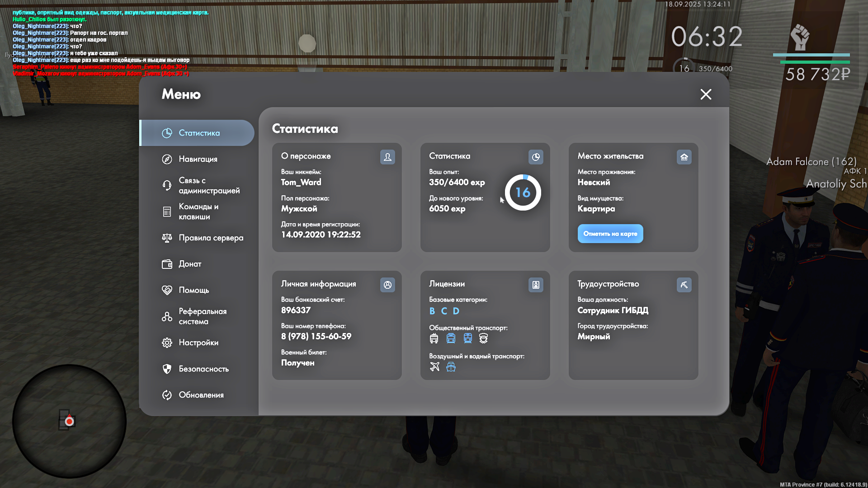Click the airplane license icon
The height and width of the screenshot is (488, 868).
[434, 366]
